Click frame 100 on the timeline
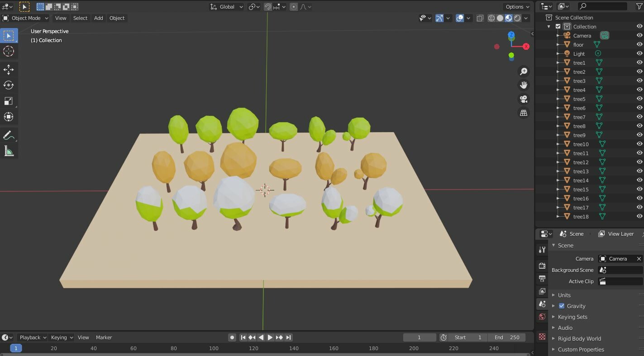This screenshot has height=356, width=644. [213, 348]
